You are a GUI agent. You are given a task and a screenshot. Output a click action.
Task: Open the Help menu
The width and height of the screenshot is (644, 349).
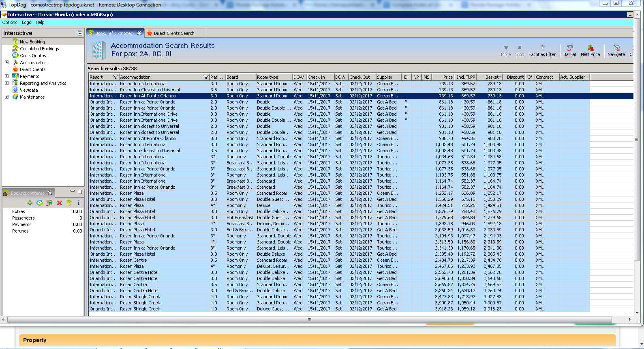pyautogui.click(x=40, y=22)
